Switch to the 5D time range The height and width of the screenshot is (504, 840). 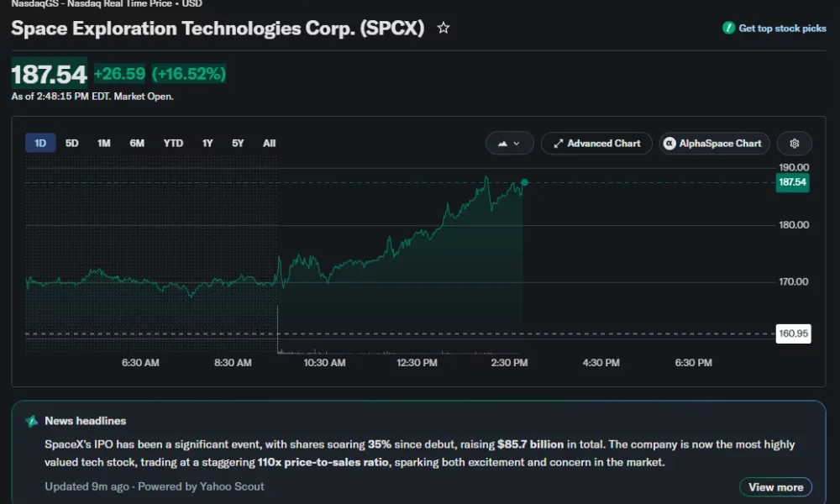[x=71, y=144]
